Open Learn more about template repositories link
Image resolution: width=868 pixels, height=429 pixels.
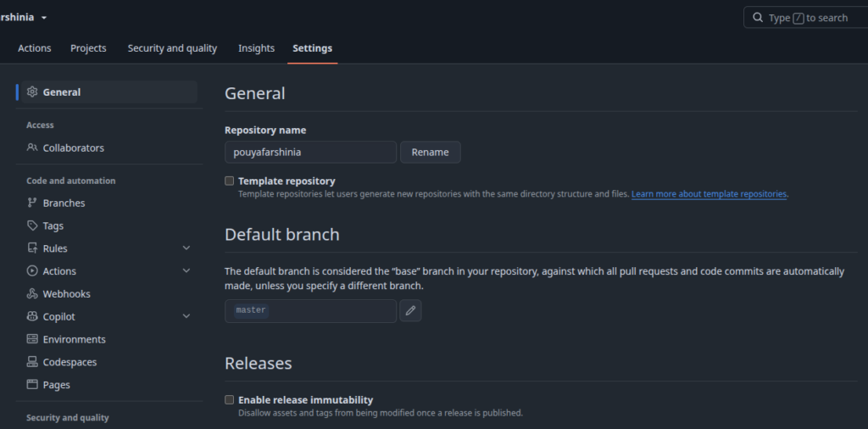(709, 194)
